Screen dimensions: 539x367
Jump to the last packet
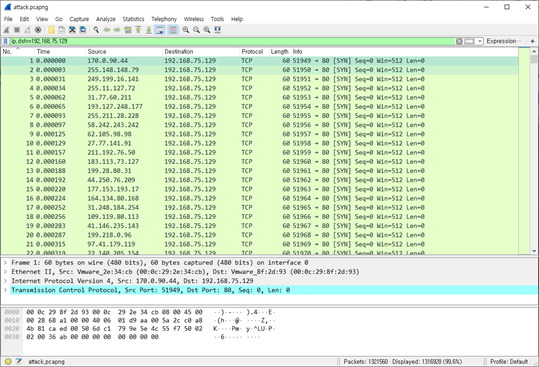click(149, 30)
